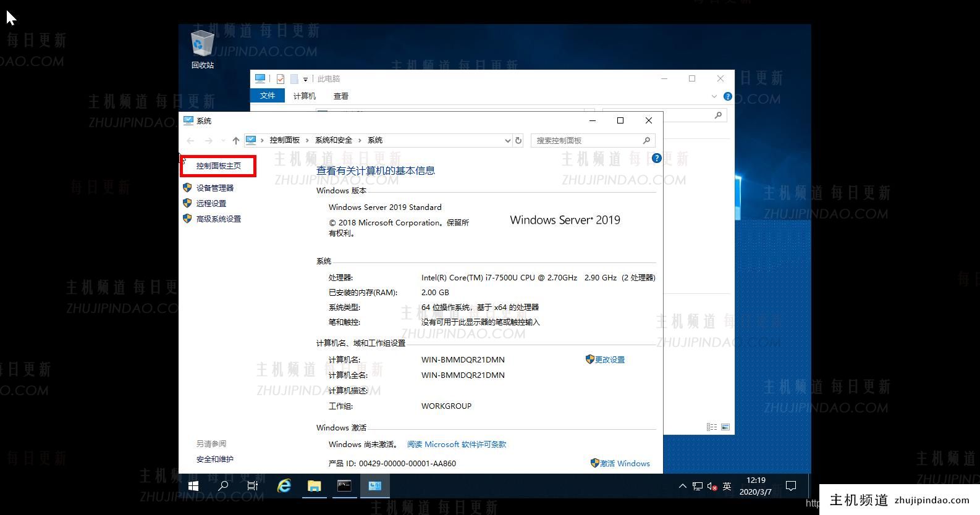Open the notification center icon
The width and height of the screenshot is (980, 515).
pyautogui.click(x=791, y=486)
